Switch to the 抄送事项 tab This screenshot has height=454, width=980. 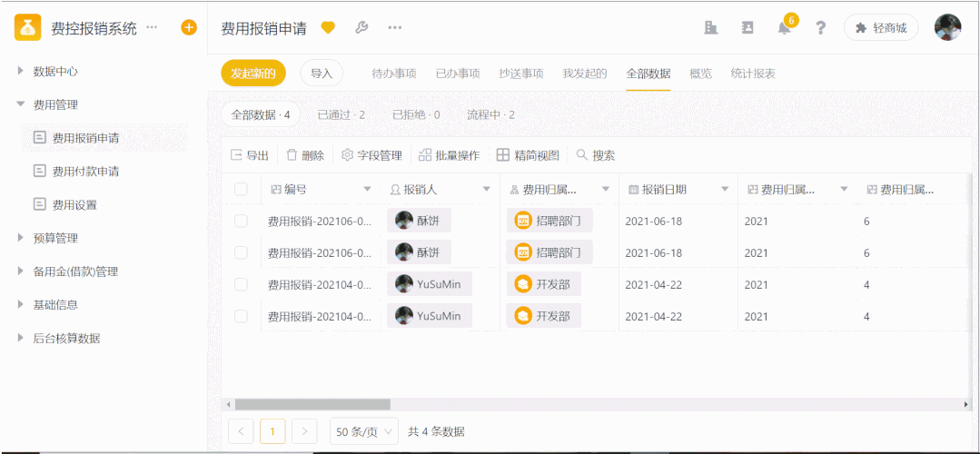tap(521, 73)
